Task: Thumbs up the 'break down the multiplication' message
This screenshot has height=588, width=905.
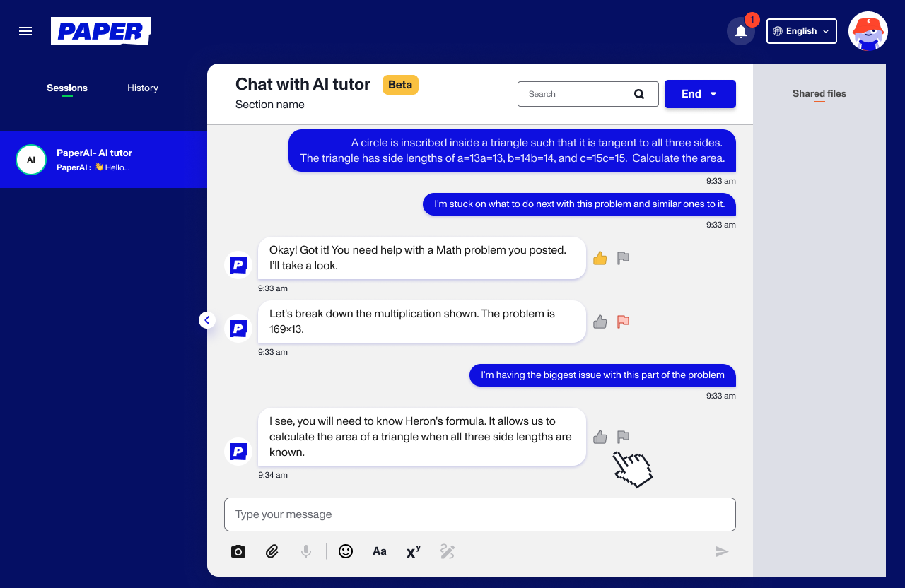Action: pyautogui.click(x=600, y=322)
